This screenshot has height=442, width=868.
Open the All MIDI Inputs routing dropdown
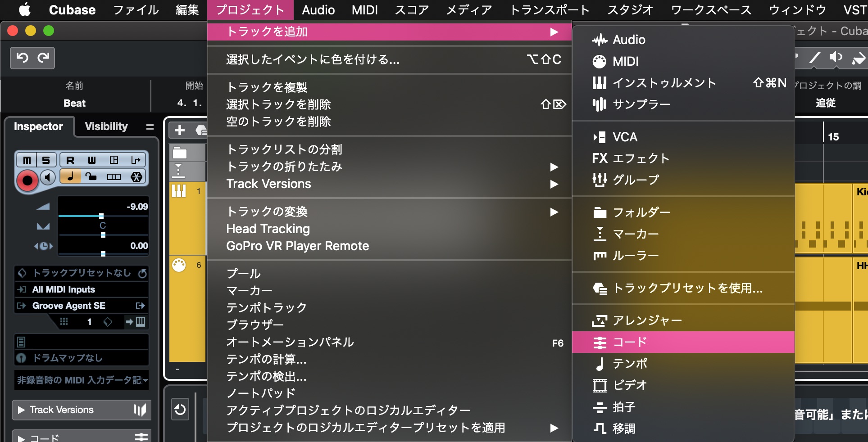click(x=82, y=289)
